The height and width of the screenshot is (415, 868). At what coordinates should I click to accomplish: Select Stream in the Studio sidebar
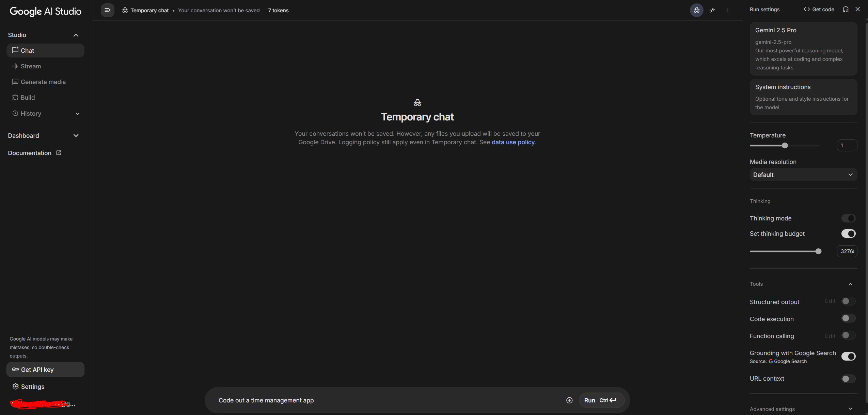click(31, 66)
